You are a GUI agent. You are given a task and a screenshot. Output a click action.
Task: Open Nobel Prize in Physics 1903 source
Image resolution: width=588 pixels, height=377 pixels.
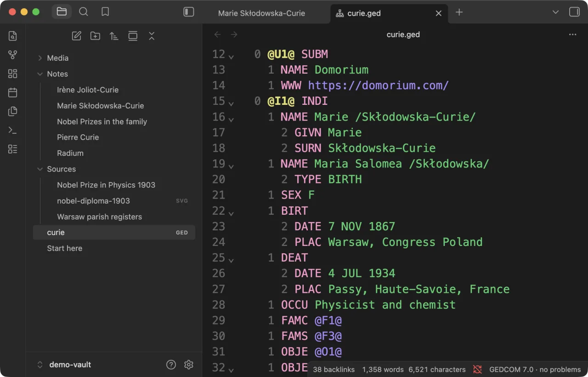[x=106, y=185]
